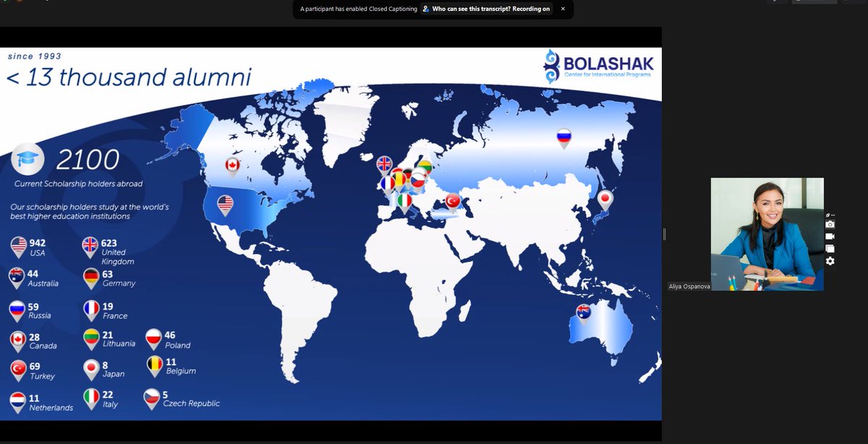Click the Germany flag pin in the legend
Image resolution: width=868 pixels, height=444 pixels.
[91, 278]
